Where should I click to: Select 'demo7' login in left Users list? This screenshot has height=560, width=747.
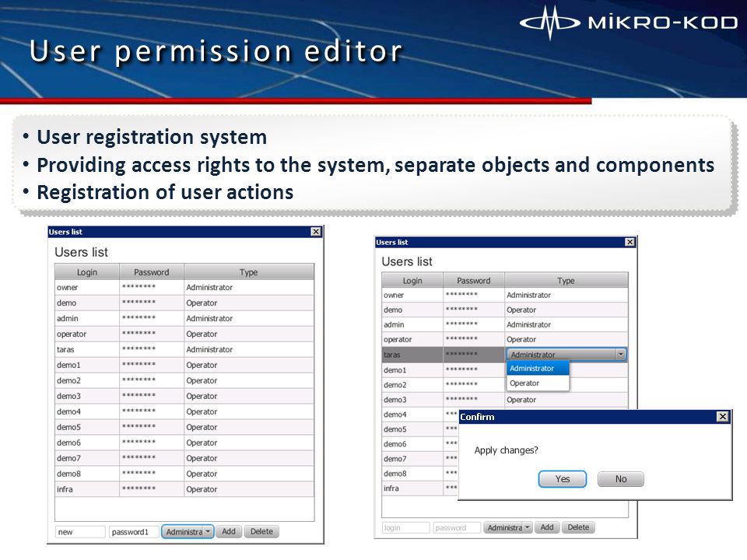68,458
